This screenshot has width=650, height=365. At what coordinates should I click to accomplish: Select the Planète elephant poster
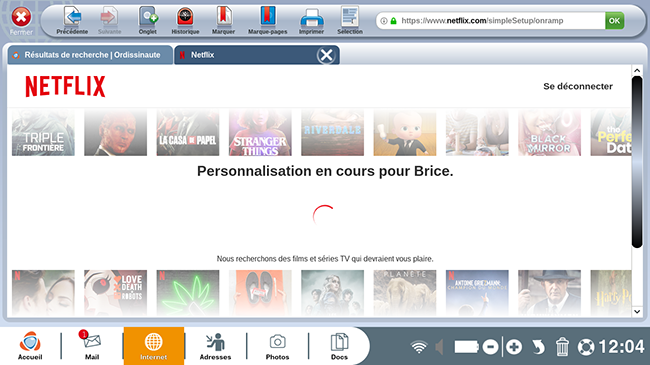[x=405, y=293]
